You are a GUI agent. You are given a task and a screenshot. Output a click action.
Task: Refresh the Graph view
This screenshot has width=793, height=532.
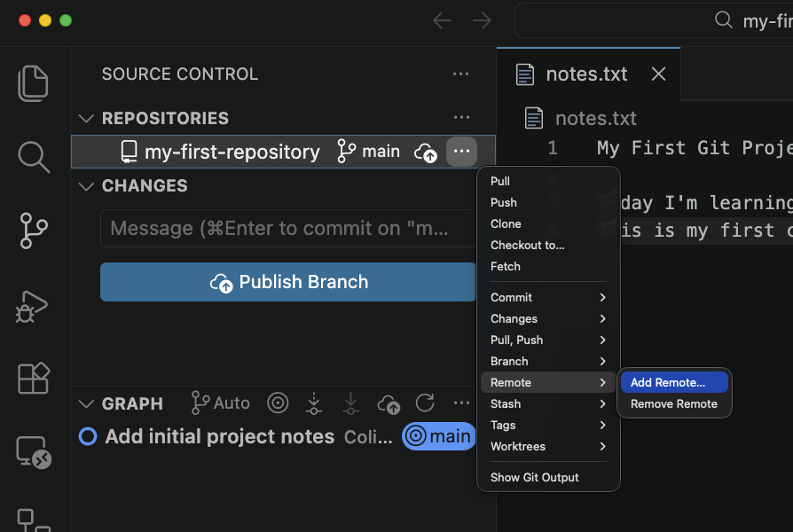tap(425, 403)
